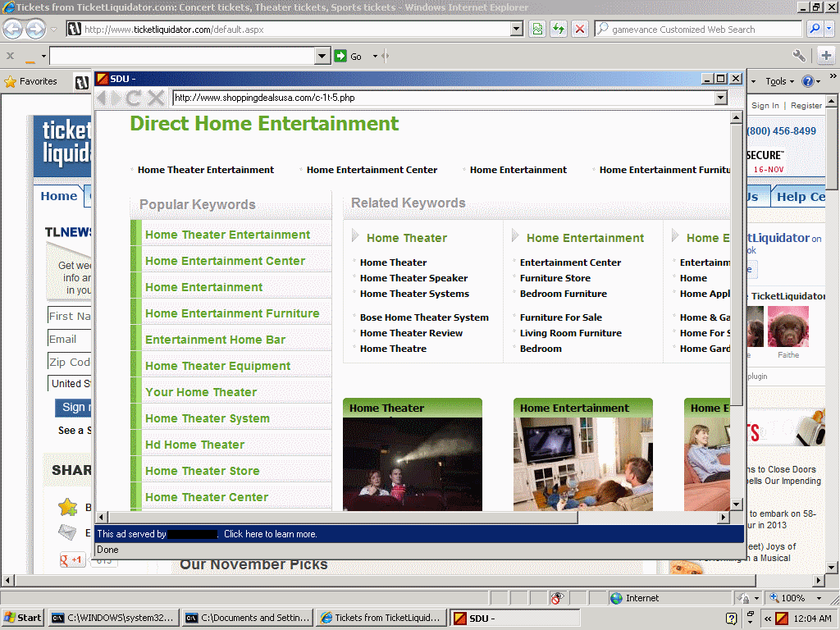Click 'Click here to learn more' ad link

pyautogui.click(x=271, y=534)
